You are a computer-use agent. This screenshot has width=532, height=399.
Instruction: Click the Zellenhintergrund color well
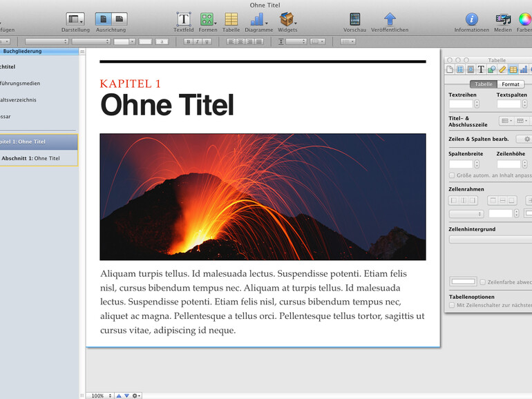pos(464,282)
